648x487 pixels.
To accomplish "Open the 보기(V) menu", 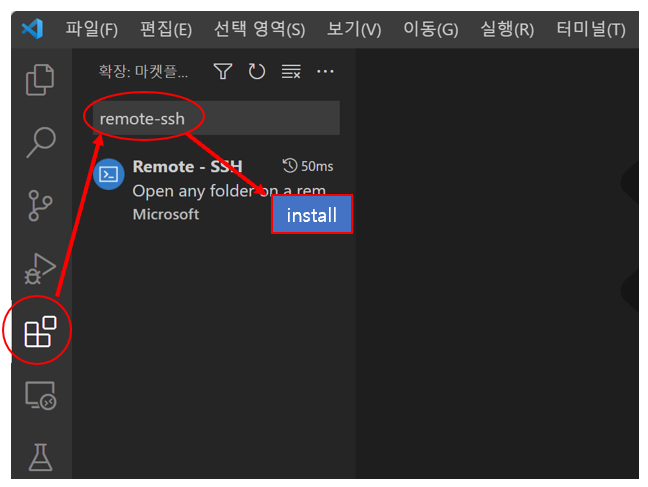I will coord(354,29).
